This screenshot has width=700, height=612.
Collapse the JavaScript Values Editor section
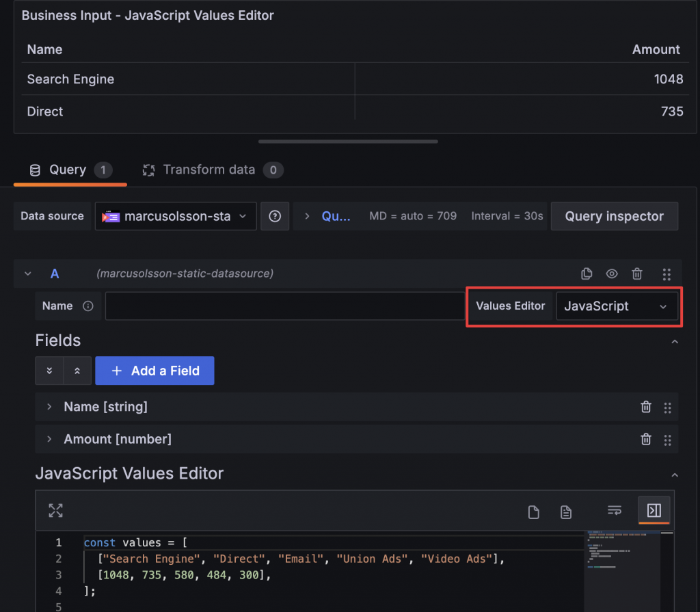[x=675, y=475]
